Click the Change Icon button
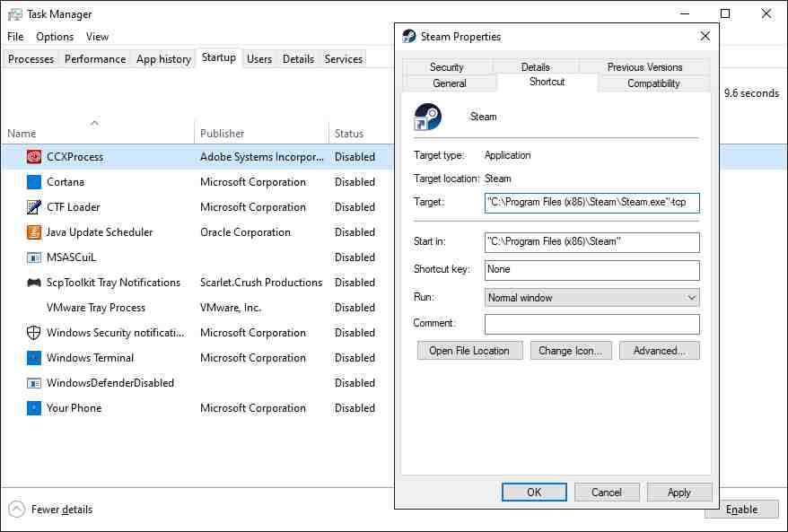 click(571, 351)
